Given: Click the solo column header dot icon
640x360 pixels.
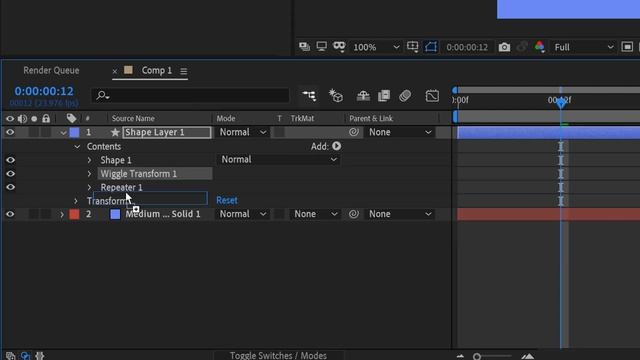Looking at the screenshot, I should [34, 119].
